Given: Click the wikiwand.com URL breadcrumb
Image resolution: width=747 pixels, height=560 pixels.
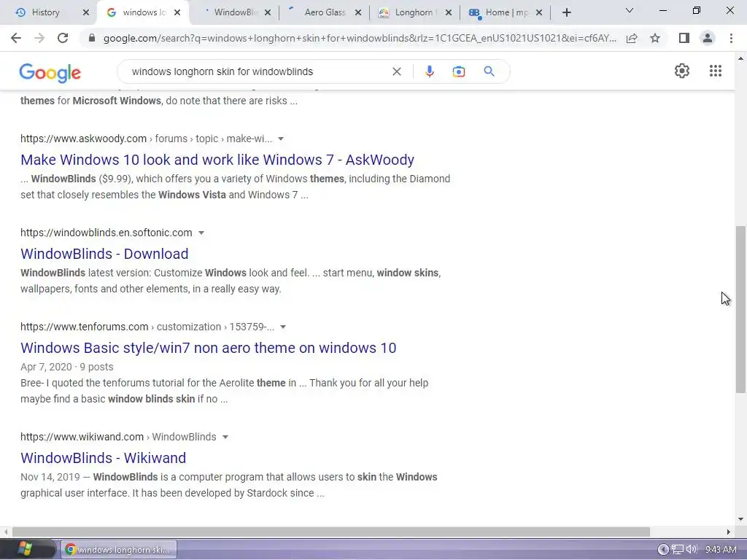Looking at the screenshot, I should point(118,437).
